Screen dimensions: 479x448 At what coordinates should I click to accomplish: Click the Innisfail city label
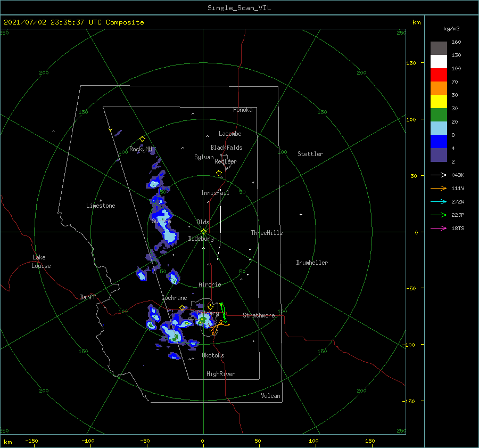pos(215,193)
